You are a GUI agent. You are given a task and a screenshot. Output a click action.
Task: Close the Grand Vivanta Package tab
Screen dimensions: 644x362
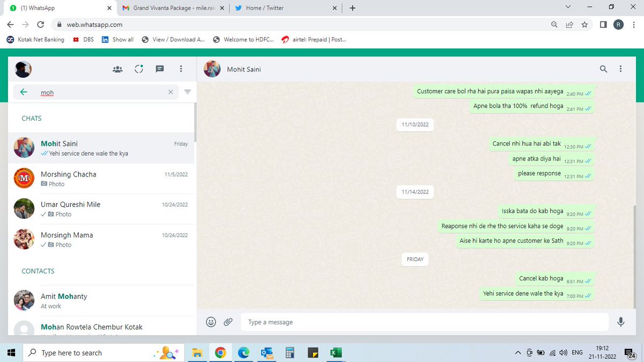tap(222, 8)
